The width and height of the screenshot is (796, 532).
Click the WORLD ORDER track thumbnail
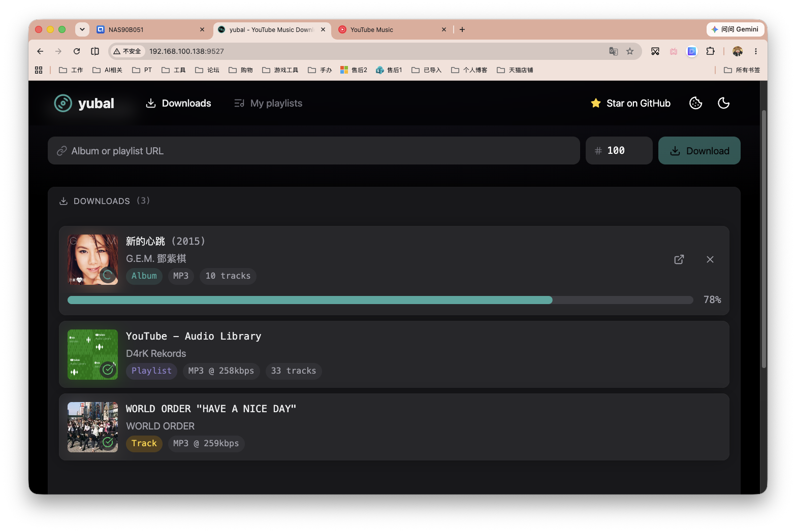click(92, 427)
